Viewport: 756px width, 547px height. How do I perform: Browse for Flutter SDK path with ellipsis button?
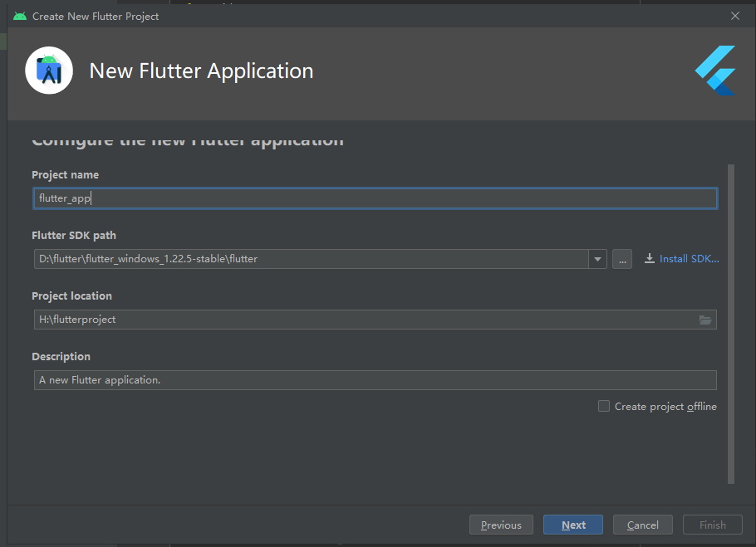(x=622, y=259)
